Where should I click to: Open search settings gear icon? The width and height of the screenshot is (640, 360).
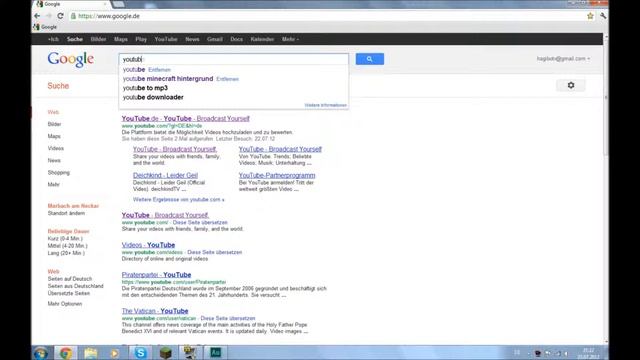[x=571, y=85]
